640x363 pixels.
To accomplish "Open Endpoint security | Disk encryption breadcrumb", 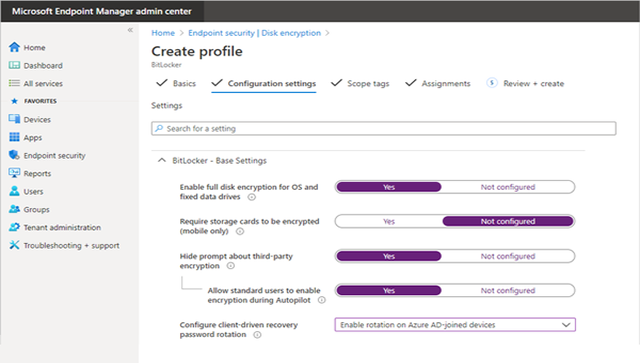I will (x=254, y=33).
